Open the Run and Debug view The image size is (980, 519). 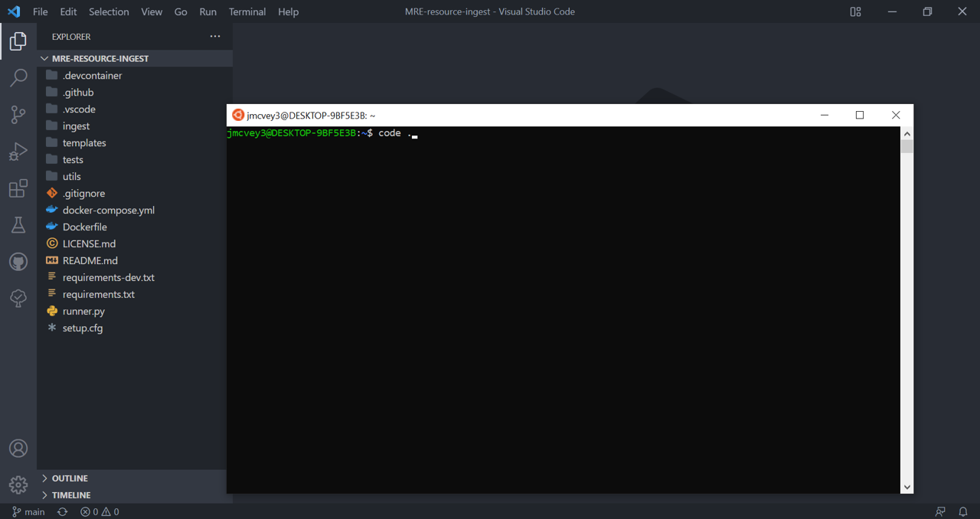tap(18, 151)
